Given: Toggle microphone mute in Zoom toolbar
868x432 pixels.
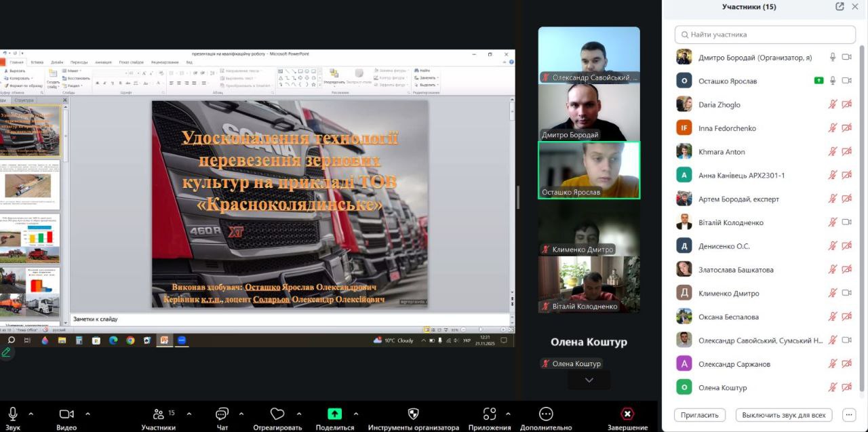Looking at the screenshot, I should click(13, 414).
